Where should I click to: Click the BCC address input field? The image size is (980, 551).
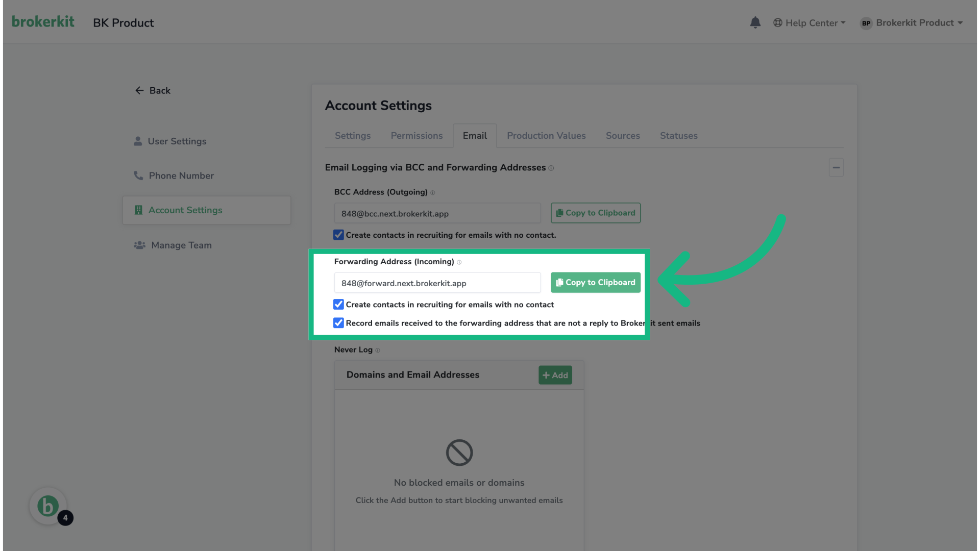(437, 213)
